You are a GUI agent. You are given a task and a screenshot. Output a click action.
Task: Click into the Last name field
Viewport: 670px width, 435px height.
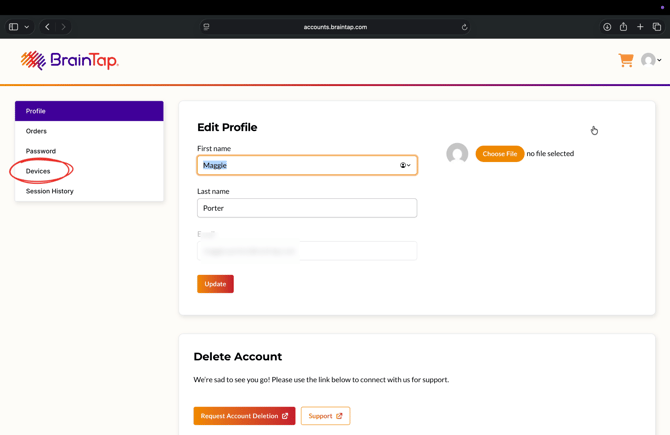coord(307,208)
